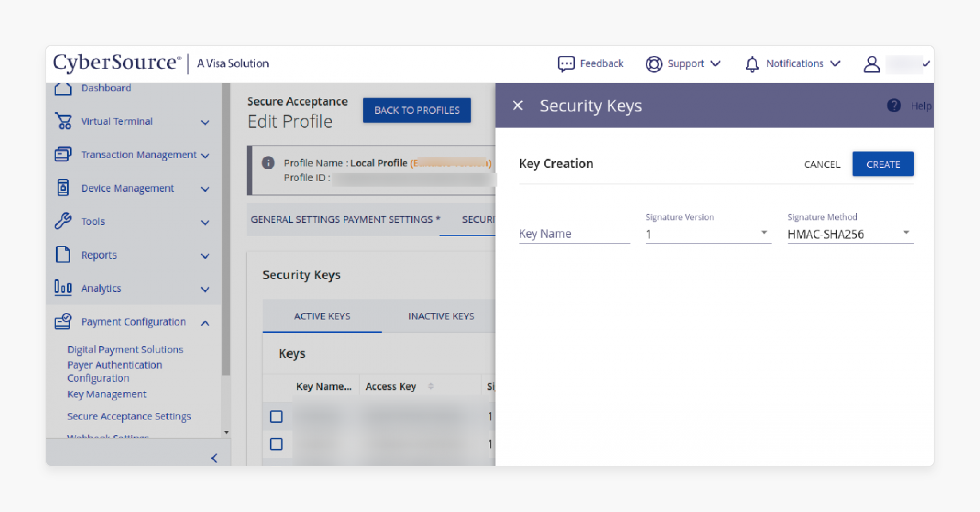Click the Feedback link text
Image resolution: width=980 pixels, height=512 pixels.
tap(601, 64)
